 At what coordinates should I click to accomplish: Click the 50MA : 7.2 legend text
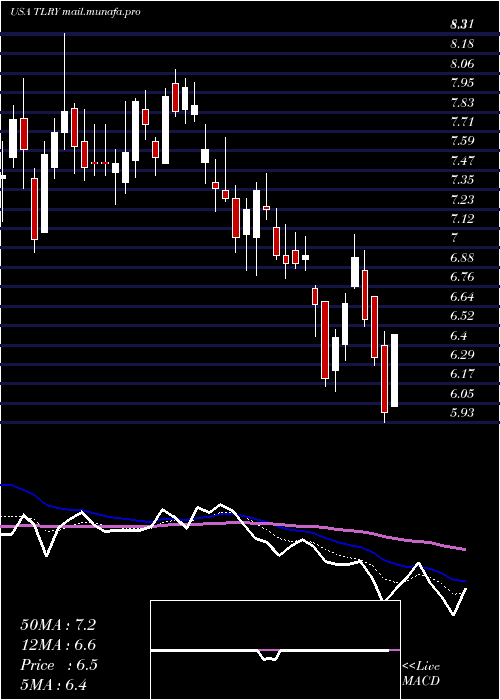coord(58,625)
